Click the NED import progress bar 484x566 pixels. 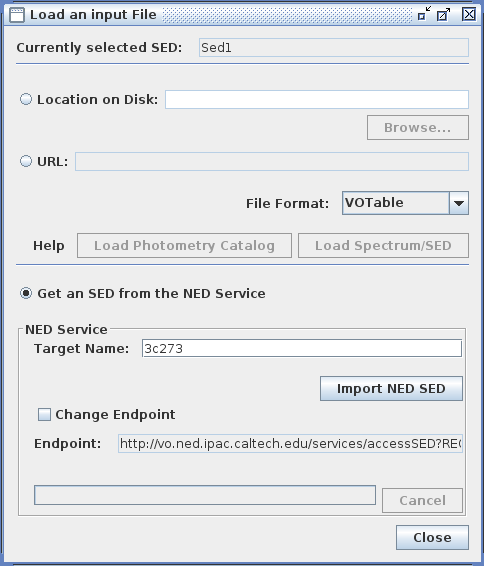205,495
